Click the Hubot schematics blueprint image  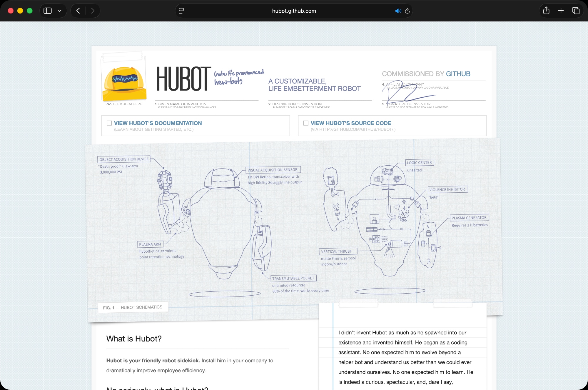(294, 229)
